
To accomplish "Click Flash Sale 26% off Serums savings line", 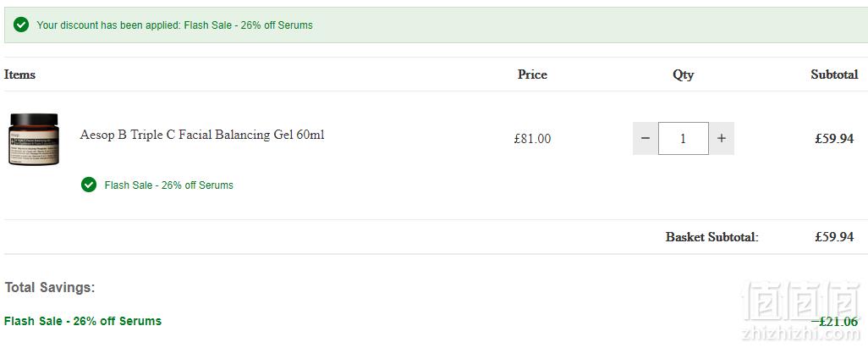I will point(83,321).
